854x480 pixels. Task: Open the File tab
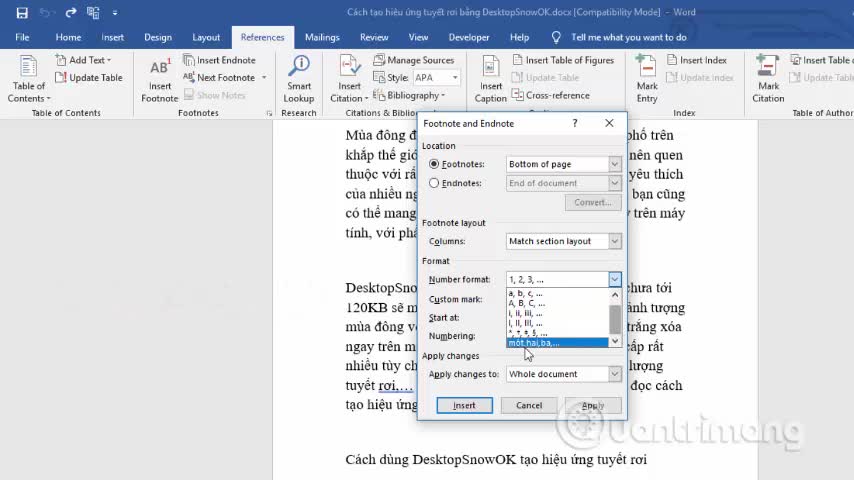22,37
